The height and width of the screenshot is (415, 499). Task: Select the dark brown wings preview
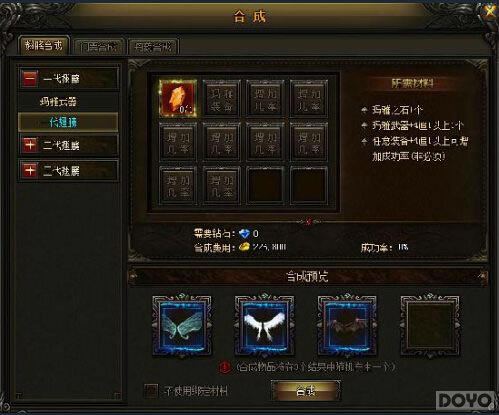click(347, 325)
